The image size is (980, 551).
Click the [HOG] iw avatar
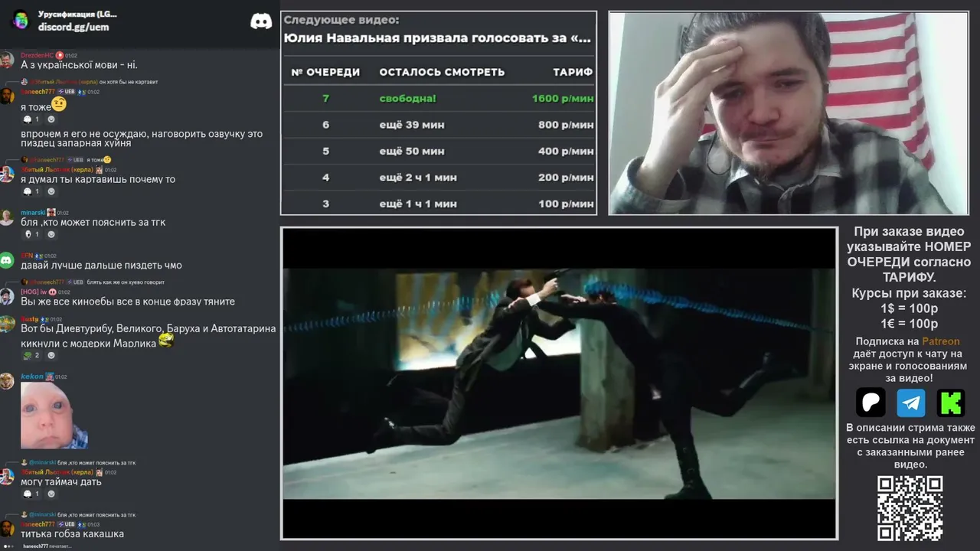7,296
